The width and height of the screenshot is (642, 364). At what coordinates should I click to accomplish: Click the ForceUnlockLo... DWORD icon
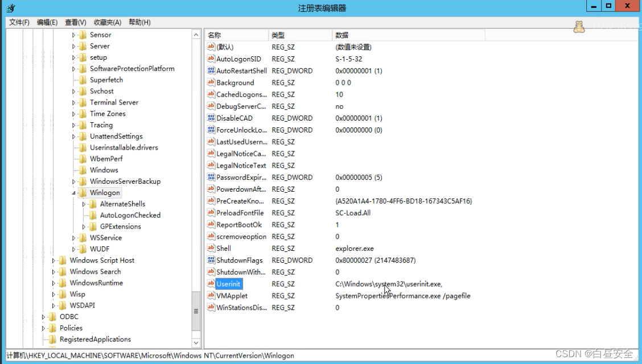coord(211,130)
